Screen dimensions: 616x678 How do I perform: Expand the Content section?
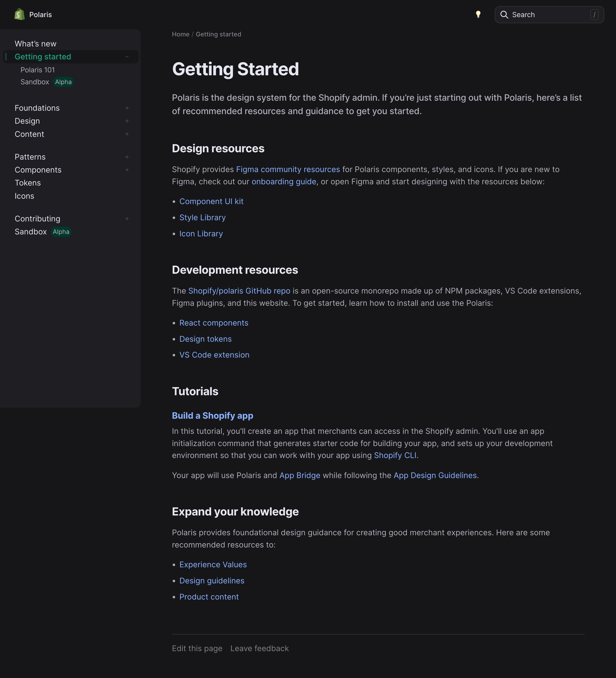(127, 134)
